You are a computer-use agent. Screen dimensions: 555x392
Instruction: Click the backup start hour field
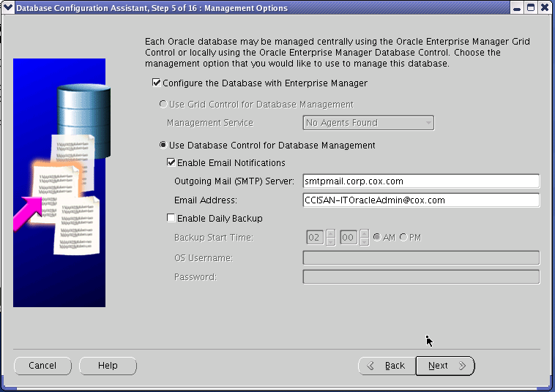click(x=315, y=238)
